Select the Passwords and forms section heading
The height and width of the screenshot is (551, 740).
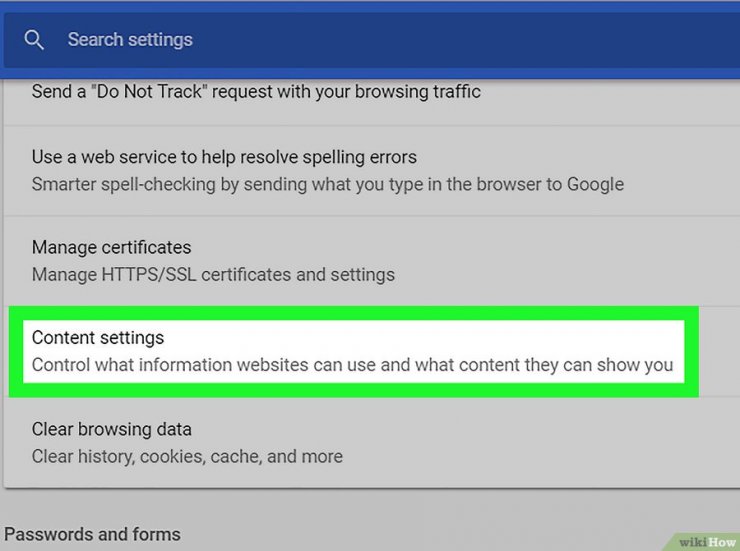click(x=92, y=534)
